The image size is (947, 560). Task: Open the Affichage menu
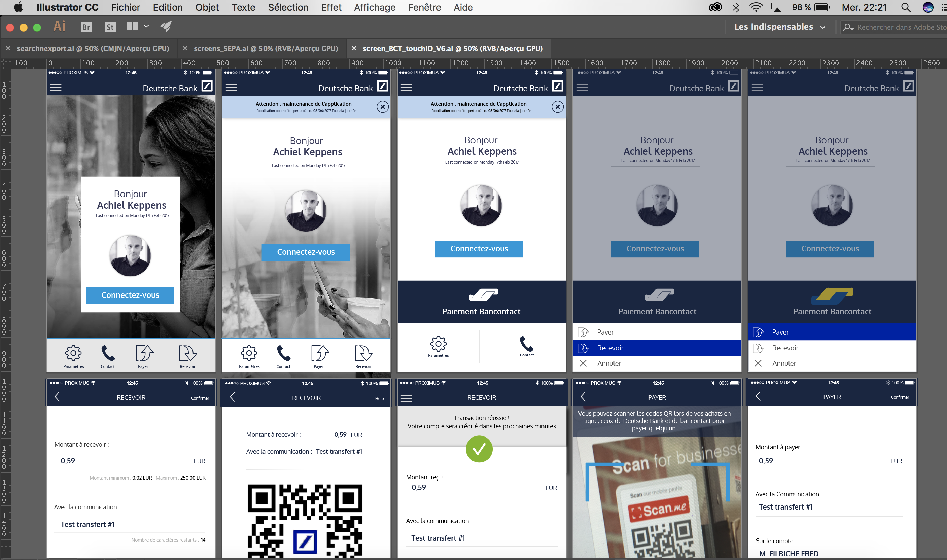tap(375, 7)
